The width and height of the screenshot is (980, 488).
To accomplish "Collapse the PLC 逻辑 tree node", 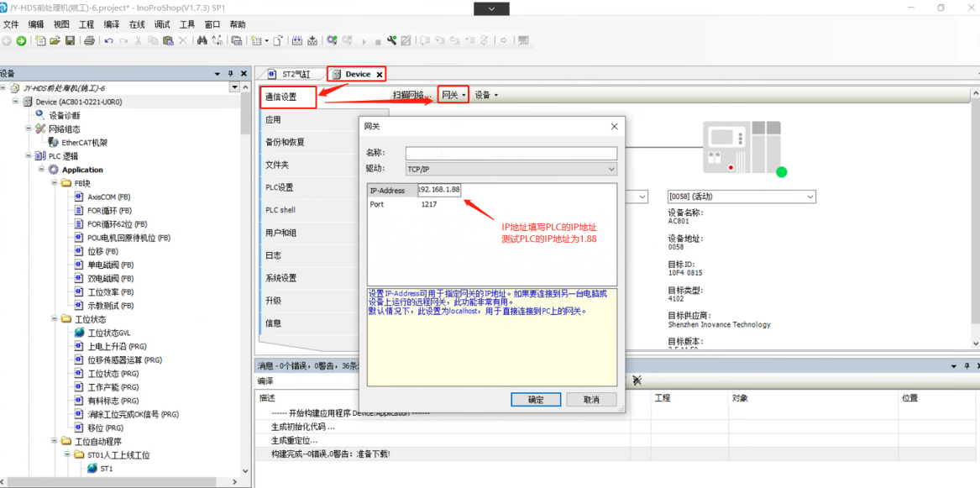I will (x=29, y=156).
